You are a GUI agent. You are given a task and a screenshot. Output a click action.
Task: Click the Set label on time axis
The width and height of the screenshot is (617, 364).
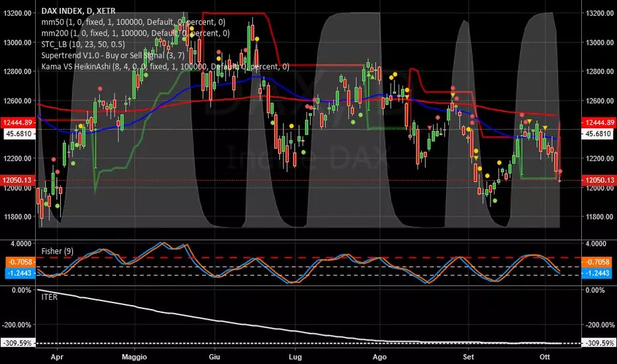pos(468,357)
